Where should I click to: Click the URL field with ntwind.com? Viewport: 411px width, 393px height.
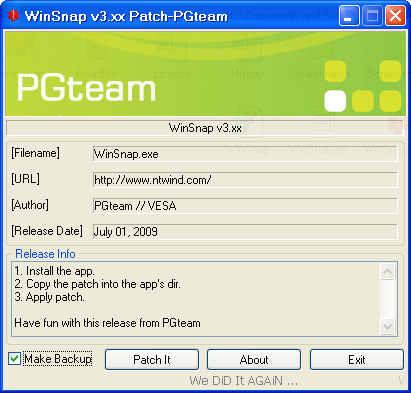click(245, 180)
